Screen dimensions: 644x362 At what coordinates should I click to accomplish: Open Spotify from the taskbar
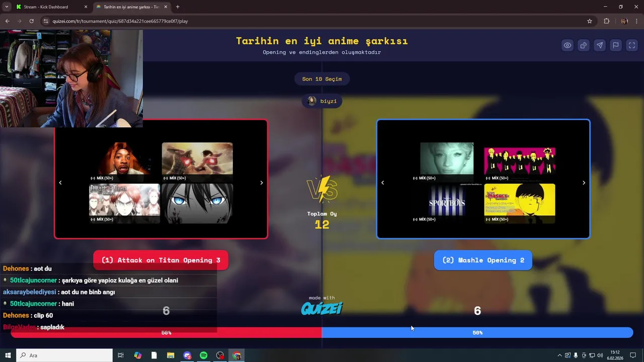coord(203,355)
